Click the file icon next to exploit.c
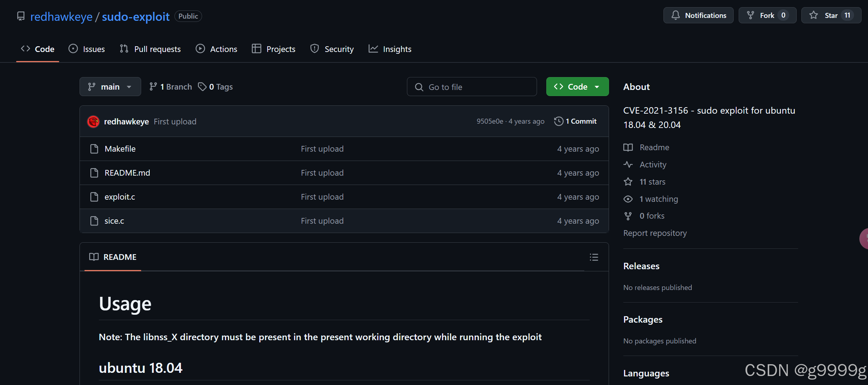The image size is (868, 385). 94,197
